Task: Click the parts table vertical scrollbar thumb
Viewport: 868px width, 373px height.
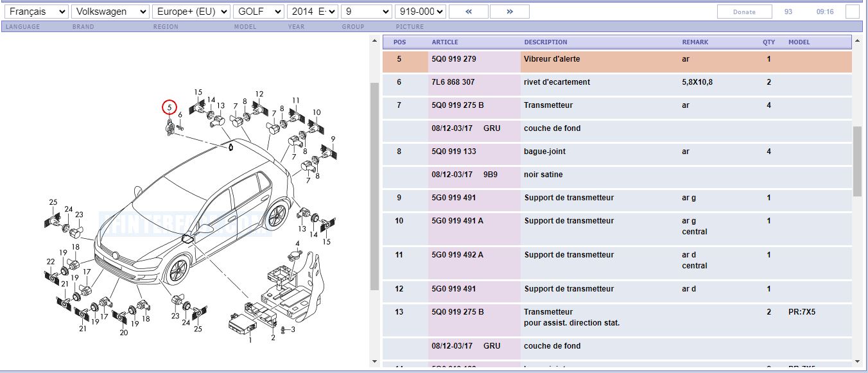Action: (x=858, y=161)
